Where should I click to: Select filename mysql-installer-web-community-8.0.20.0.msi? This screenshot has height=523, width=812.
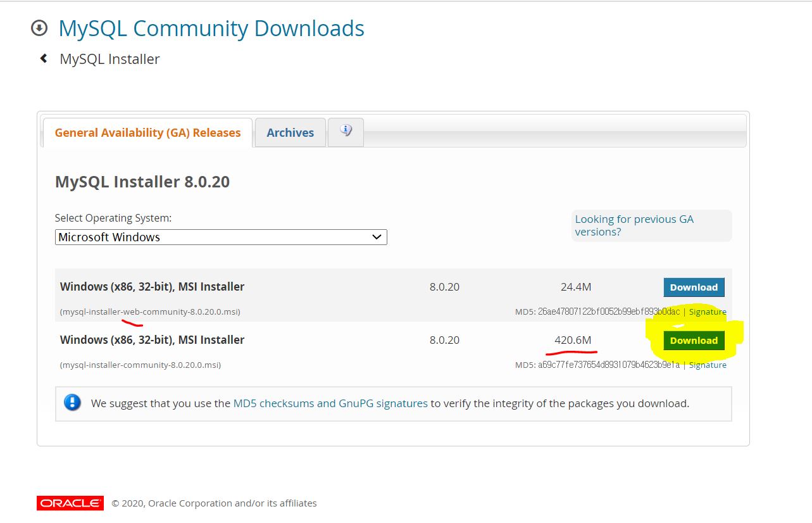tap(150, 312)
